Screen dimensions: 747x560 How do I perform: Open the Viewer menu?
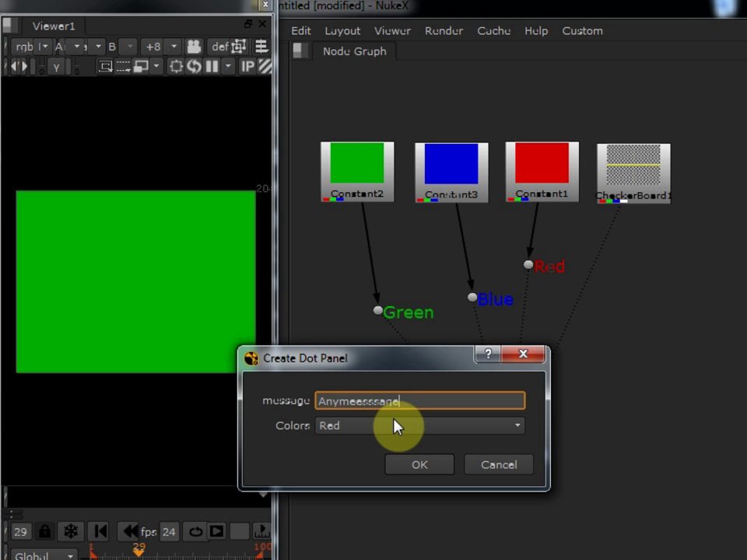tap(392, 31)
